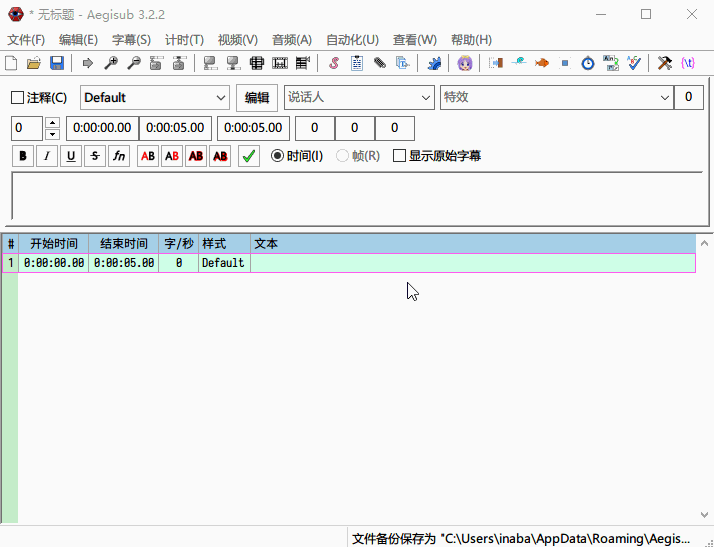Jump video to subtitle end

[x=179, y=63]
